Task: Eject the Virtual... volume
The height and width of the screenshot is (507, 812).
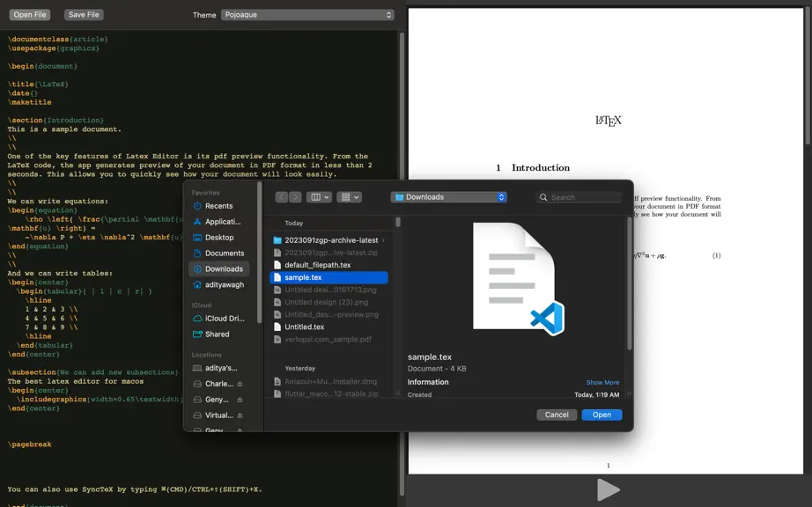Action: [240, 415]
